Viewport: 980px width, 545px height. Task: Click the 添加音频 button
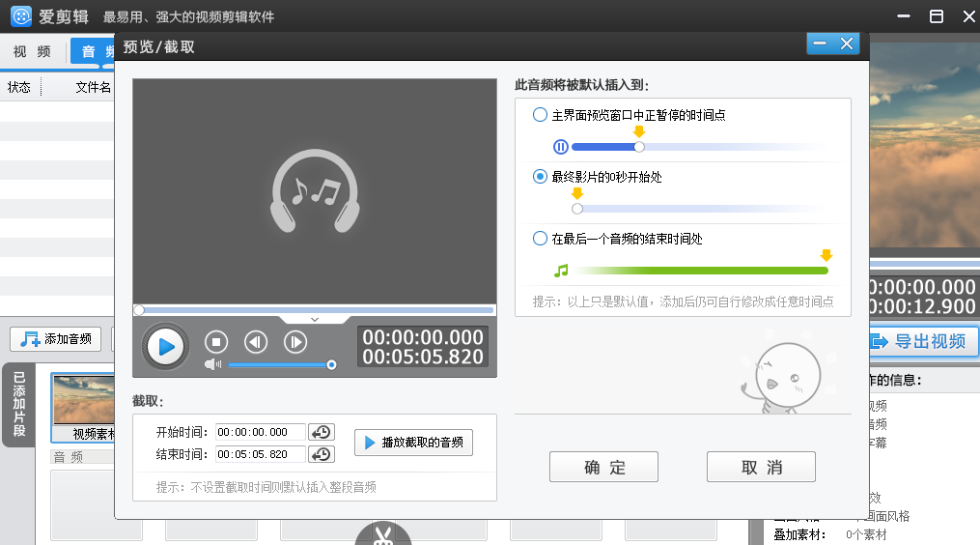[x=56, y=339]
